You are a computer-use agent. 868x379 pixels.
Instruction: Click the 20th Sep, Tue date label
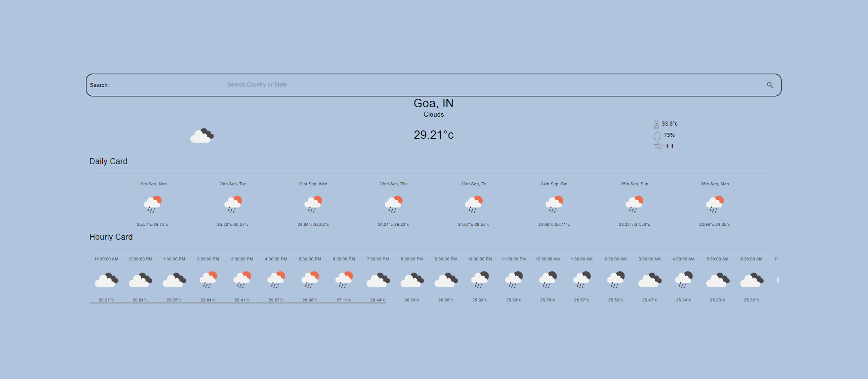pos(233,184)
